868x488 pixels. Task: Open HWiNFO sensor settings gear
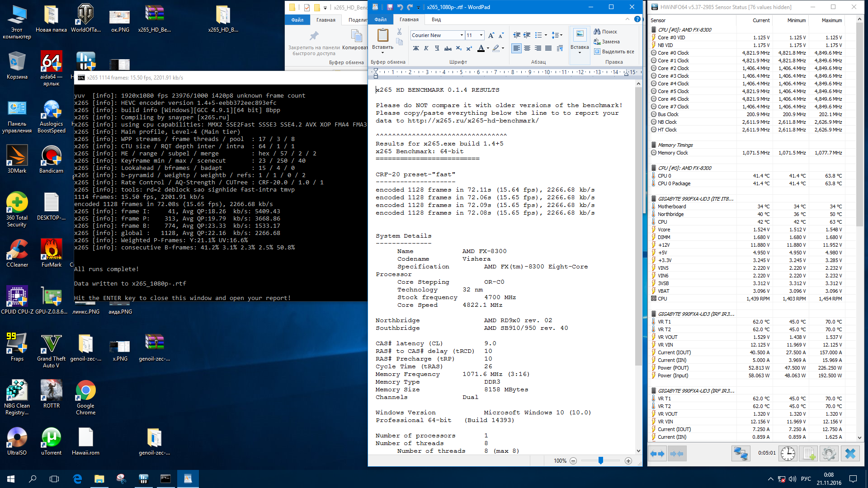click(829, 454)
